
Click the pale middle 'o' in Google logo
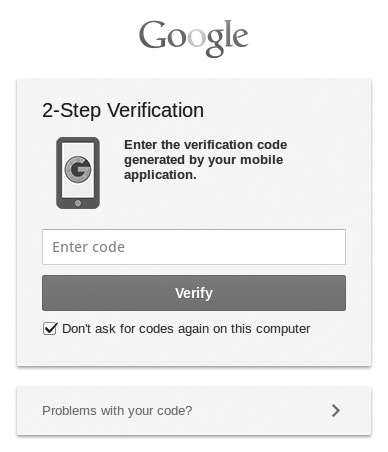[x=197, y=38]
